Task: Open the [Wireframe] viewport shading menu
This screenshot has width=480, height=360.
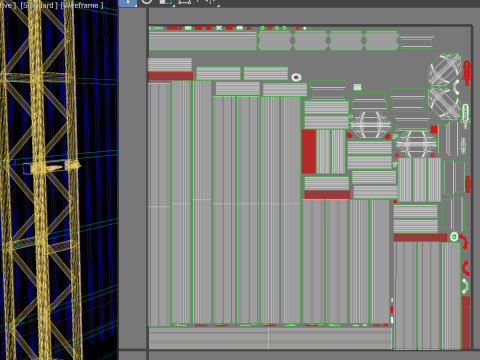Action: [x=82, y=5]
